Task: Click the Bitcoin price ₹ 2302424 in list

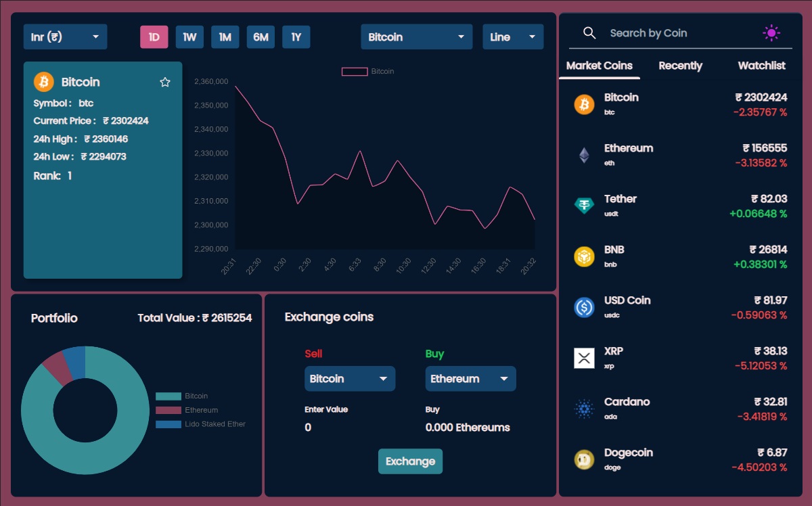Action: click(761, 97)
